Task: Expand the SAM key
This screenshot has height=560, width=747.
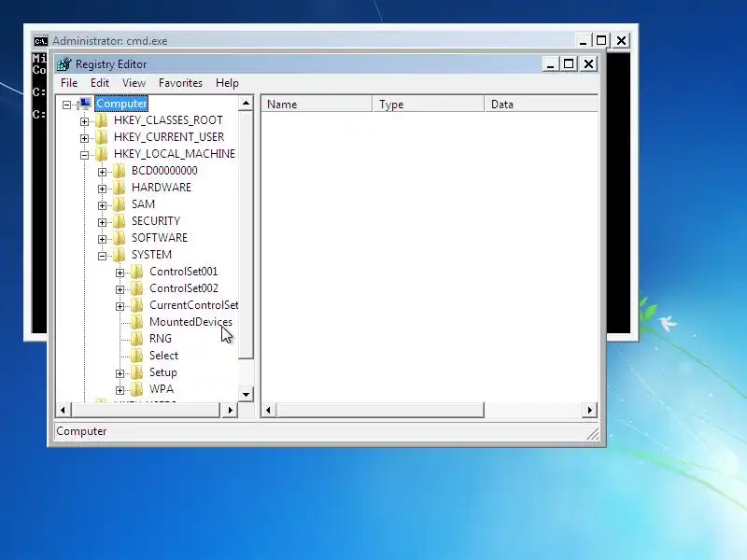Action: pos(102,205)
